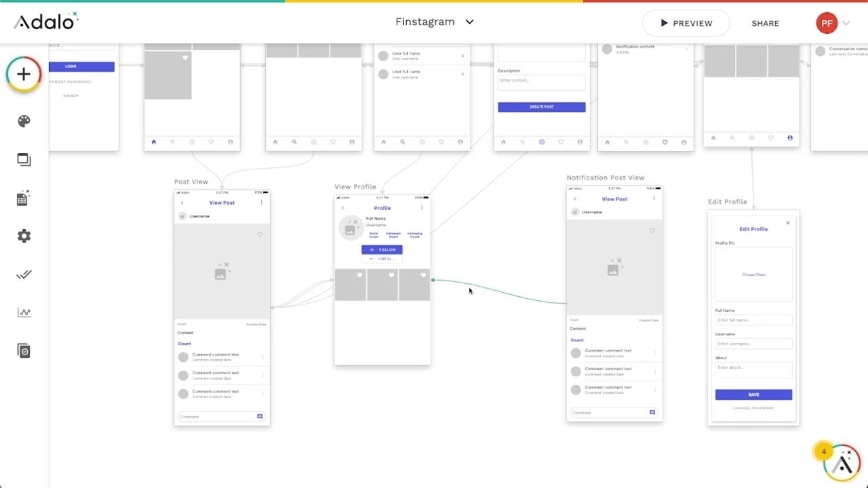Viewport: 868px width, 488px height.
Task: Click three-dot menu in Post View header
Action: [261, 202]
